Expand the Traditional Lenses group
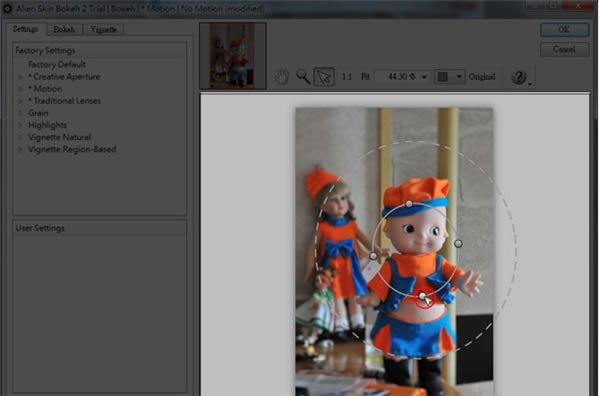Image resolution: width=600 pixels, height=396 pixels. point(20,101)
